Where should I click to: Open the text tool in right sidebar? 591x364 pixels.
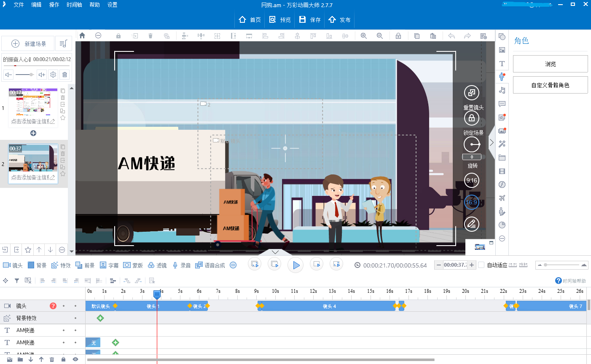[x=502, y=64]
